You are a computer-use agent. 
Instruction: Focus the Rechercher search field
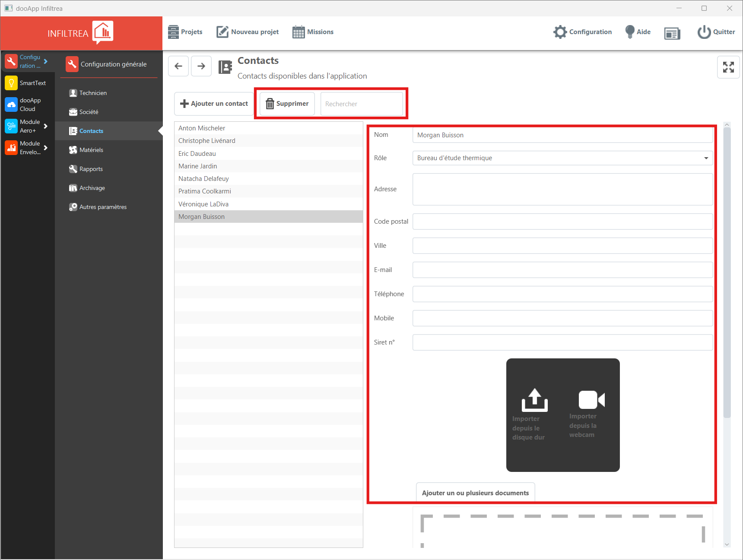point(362,104)
